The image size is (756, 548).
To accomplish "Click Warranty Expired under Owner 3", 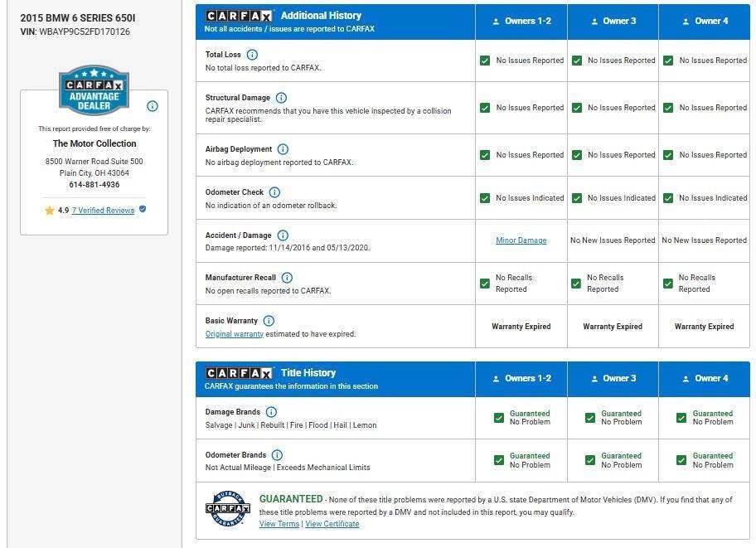I will tap(613, 327).
